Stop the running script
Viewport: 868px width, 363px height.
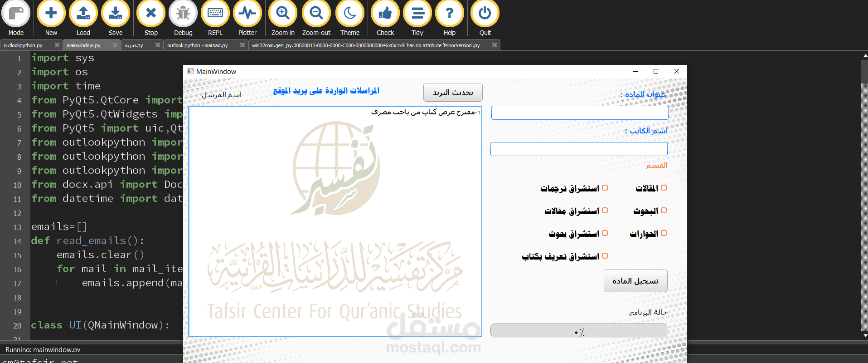151,19
